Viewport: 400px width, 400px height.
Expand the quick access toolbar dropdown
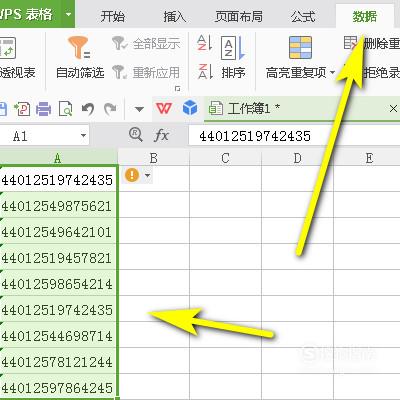pos(139,109)
